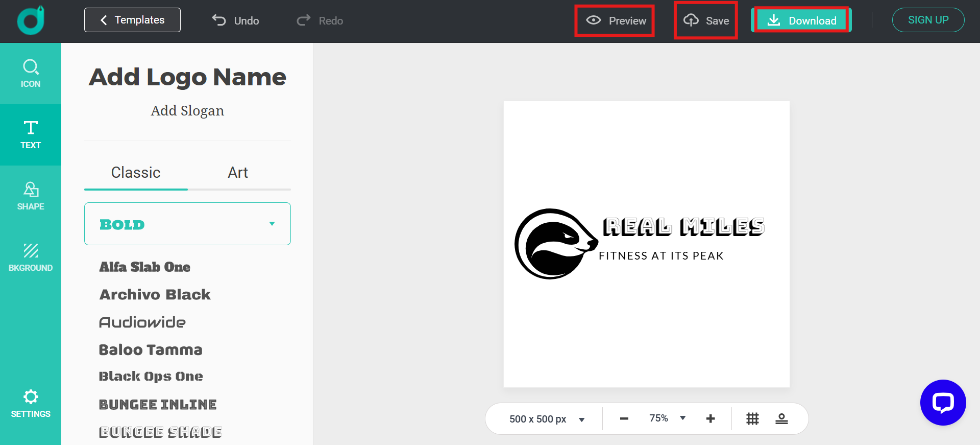The image size is (980, 445).
Task: Open the Icon search panel
Action: pyautogui.click(x=31, y=74)
